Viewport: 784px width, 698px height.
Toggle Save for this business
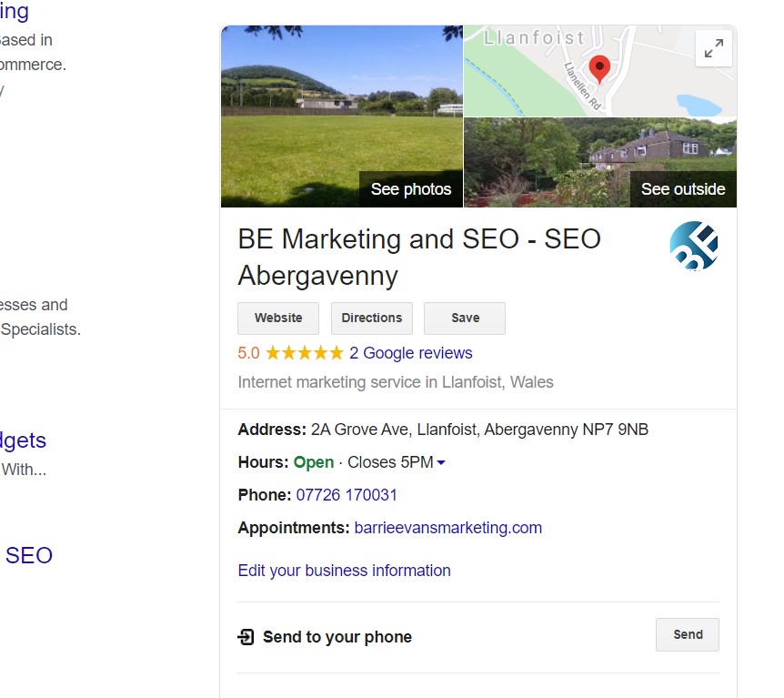click(x=464, y=318)
